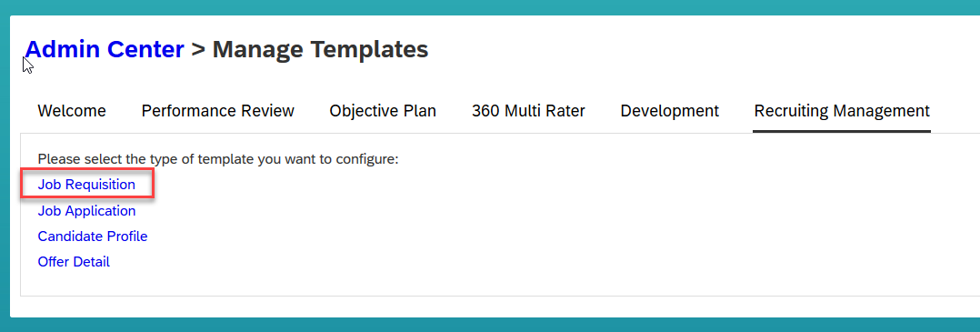Navigate to Development templates tab
The height and width of the screenshot is (332, 980).
669,111
